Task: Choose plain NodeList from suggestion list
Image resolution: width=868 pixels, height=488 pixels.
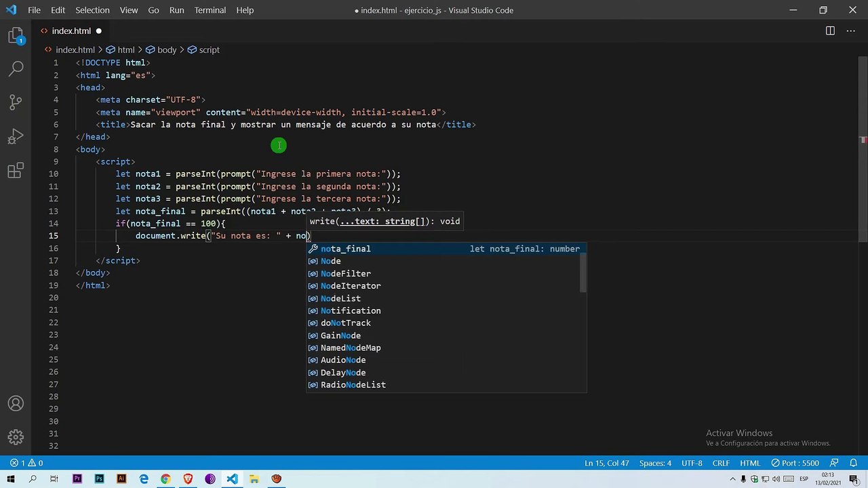Action: coord(446,298)
